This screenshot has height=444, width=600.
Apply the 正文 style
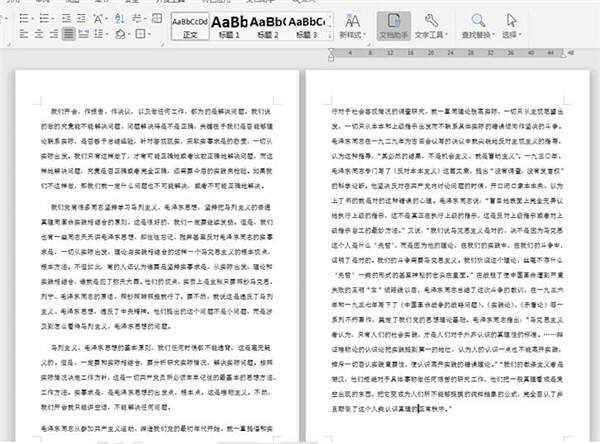[189, 27]
